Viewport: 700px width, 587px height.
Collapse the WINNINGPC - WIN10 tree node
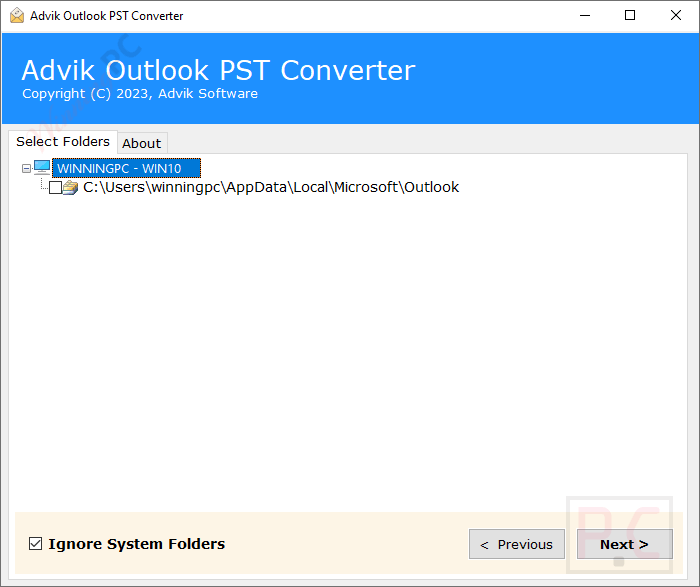click(26, 168)
